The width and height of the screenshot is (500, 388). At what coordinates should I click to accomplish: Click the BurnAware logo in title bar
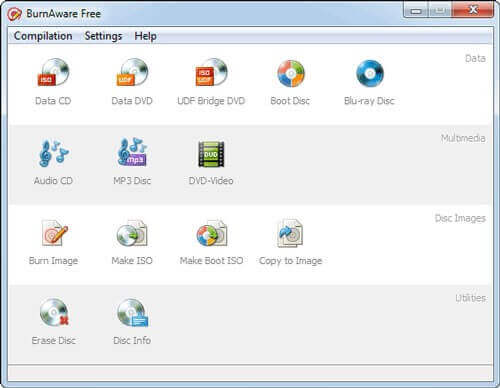[14, 14]
